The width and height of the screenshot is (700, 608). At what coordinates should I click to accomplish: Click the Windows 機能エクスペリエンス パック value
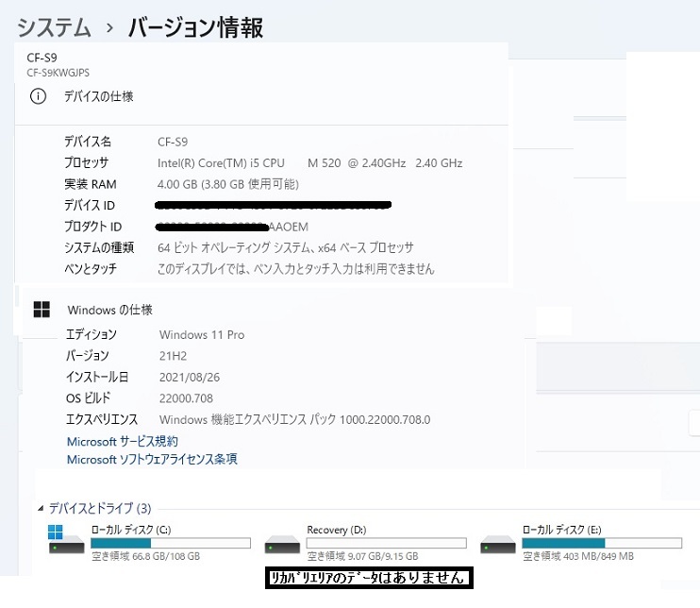pos(294,419)
